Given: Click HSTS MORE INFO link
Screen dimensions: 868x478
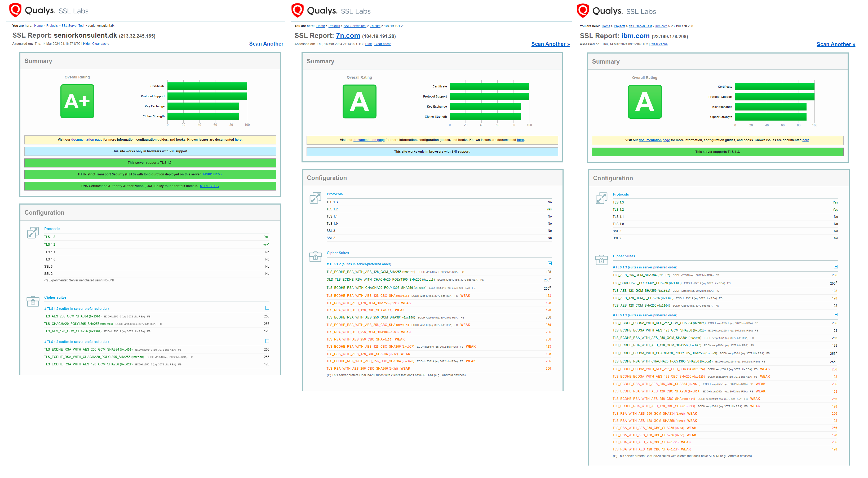Looking at the screenshot, I should [212, 175].
